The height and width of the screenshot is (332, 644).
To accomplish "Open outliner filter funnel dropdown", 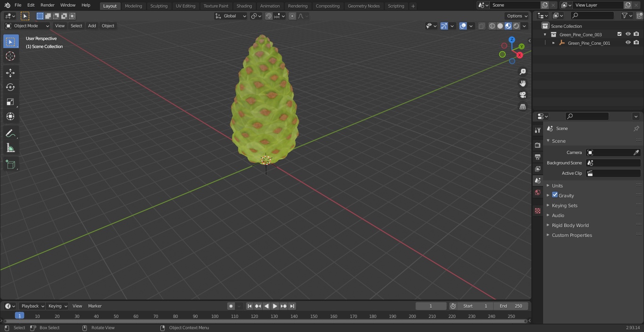I will [x=627, y=16].
